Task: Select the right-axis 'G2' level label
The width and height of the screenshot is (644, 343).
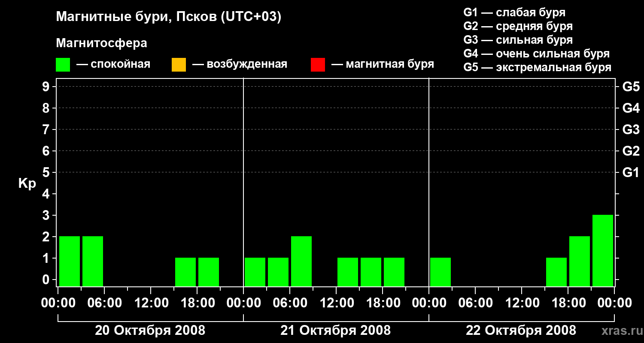Action: point(631,151)
